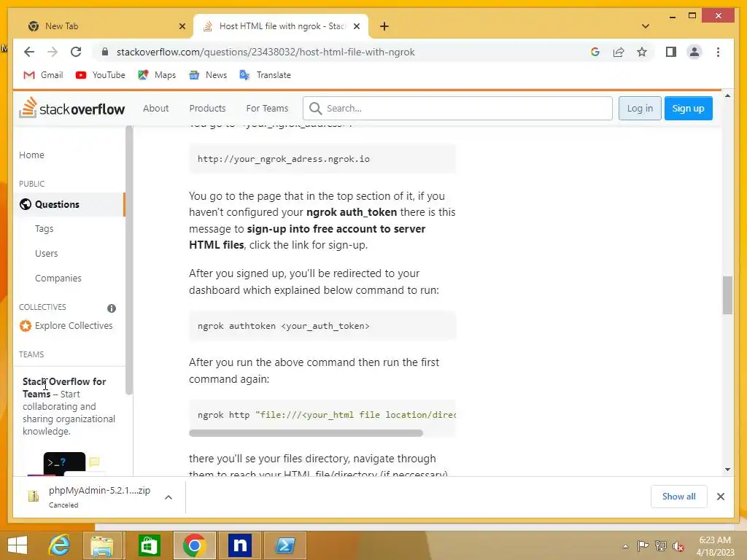Viewport: 747px width, 560px height.
Task: Click the page scroll down arrow
Action: (727, 470)
